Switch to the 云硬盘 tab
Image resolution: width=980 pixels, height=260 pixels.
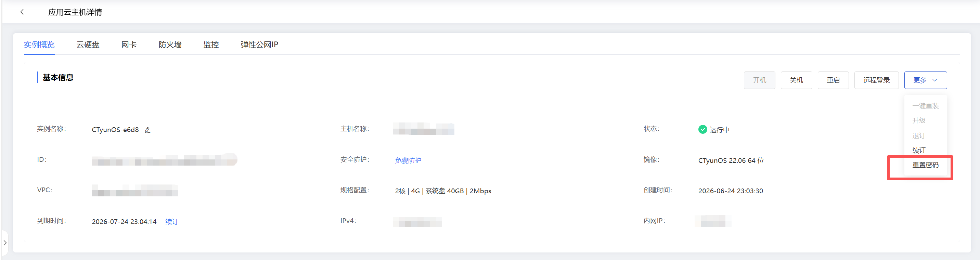(x=88, y=45)
